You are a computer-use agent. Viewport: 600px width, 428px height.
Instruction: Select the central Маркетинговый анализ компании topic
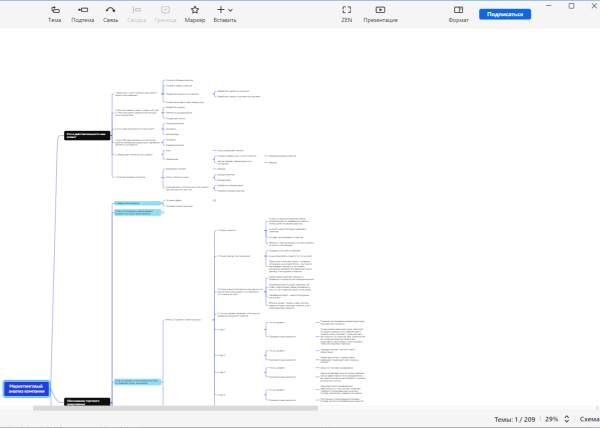click(29, 387)
